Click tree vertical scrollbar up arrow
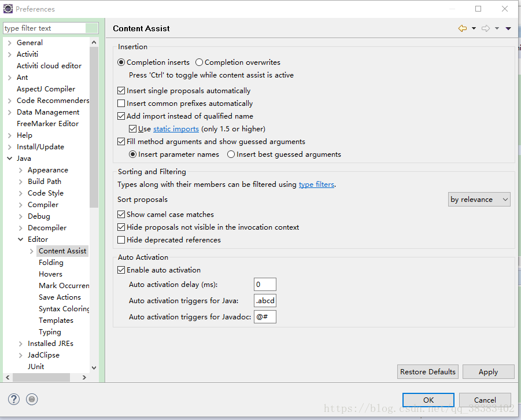 click(94, 43)
